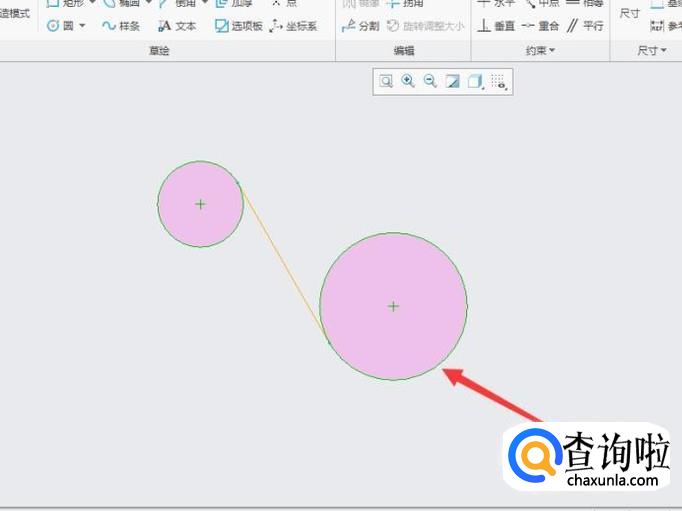
Task: Click the 拐角 (Corner) edit tool
Action: (x=405, y=3)
